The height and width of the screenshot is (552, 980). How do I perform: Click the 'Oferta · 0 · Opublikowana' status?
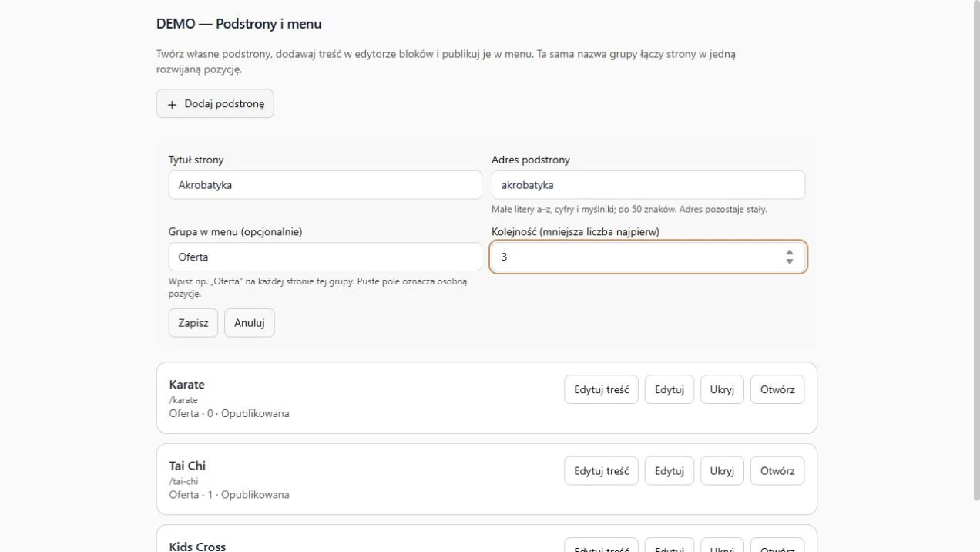click(230, 413)
